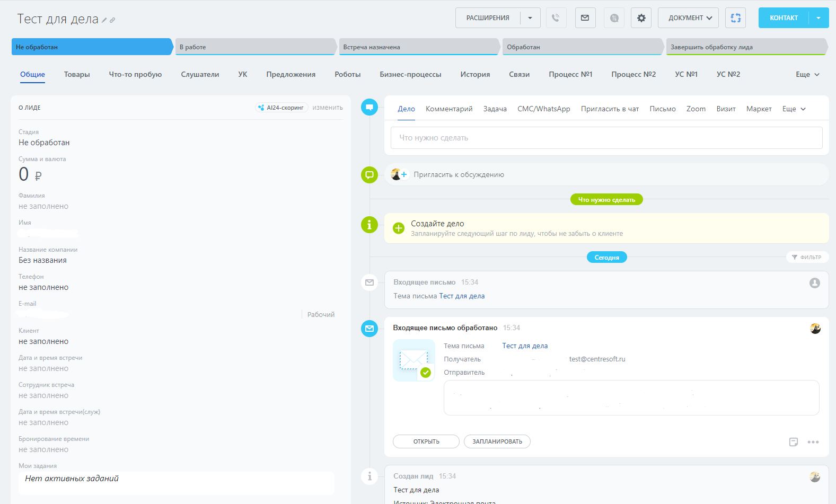Click green plus icon beside Создайте дело
836x504 pixels.
pyautogui.click(x=399, y=228)
